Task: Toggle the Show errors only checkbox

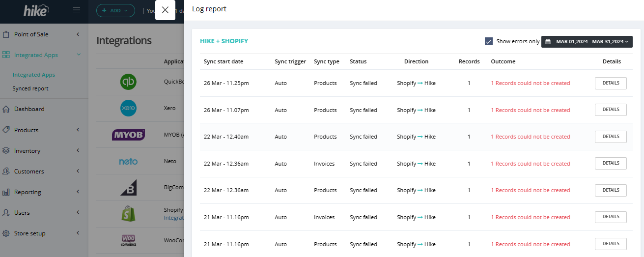Action: click(x=488, y=41)
